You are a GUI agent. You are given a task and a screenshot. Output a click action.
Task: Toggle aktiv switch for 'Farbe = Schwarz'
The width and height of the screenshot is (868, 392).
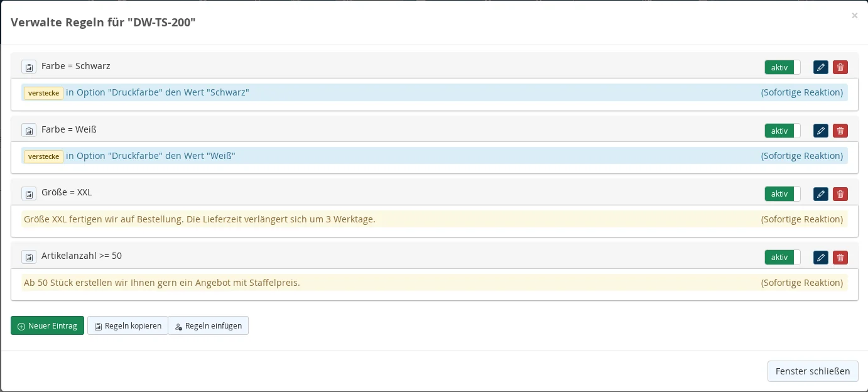coord(783,67)
